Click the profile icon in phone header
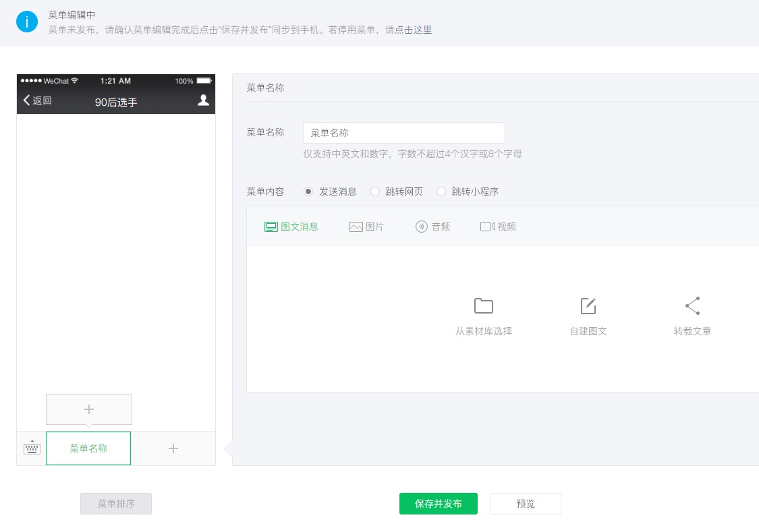Viewport: 759px width, 532px height. [203, 100]
